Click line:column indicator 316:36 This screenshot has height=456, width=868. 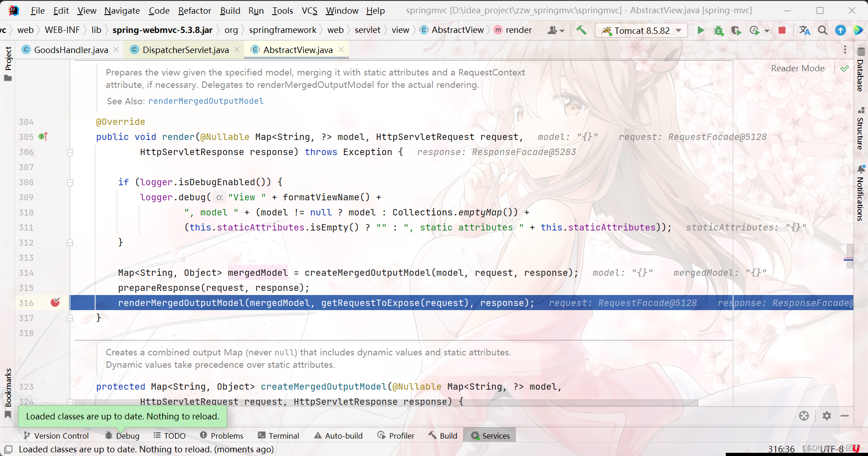781,449
